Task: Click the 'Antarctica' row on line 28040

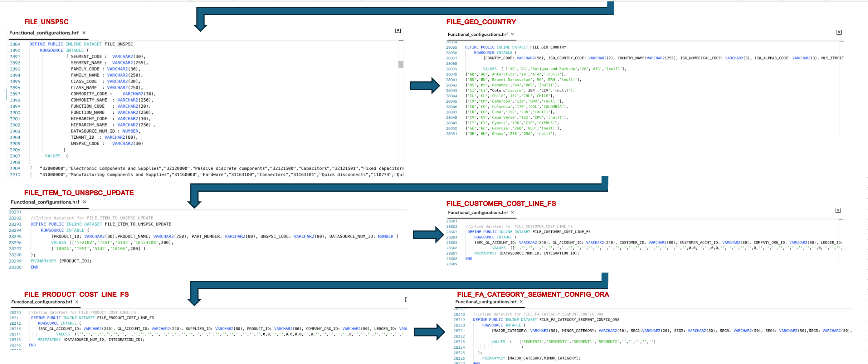Action: click(516, 74)
